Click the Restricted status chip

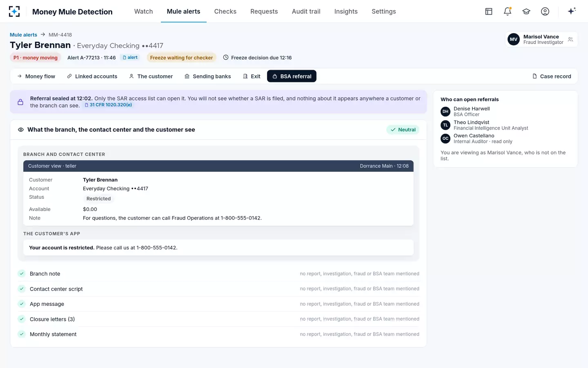(x=98, y=199)
